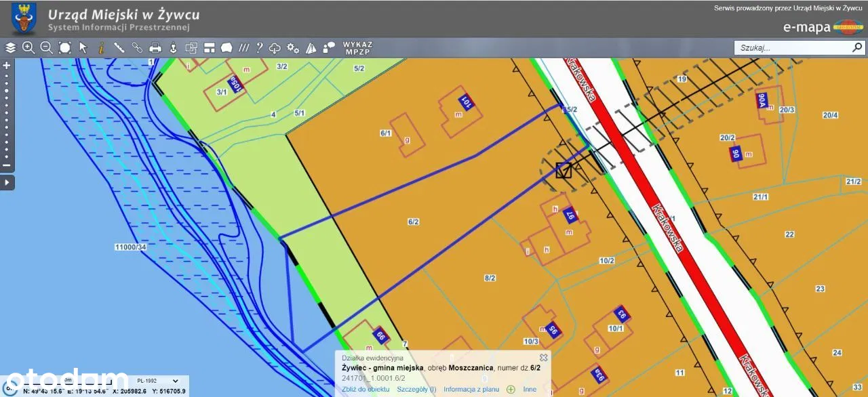
Task: Select the zoom out magnifier tool
Action: (x=46, y=47)
